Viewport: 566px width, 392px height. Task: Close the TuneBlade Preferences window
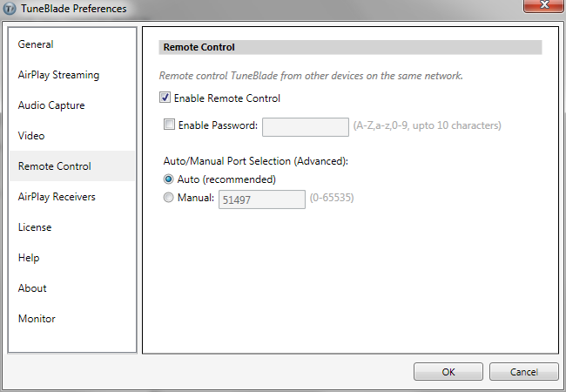pyautogui.click(x=544, y=5)
